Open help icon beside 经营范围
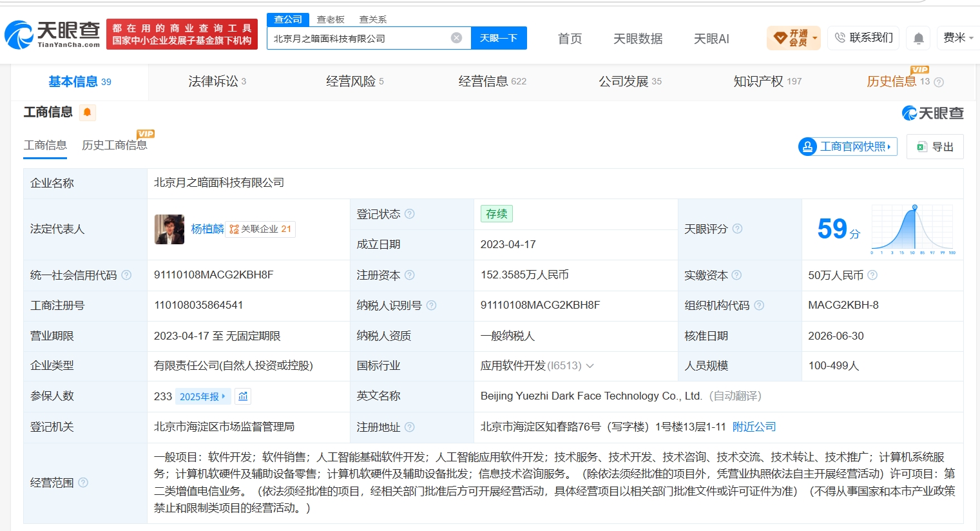This screenshot has height=531, width=980. click(83, 483)
